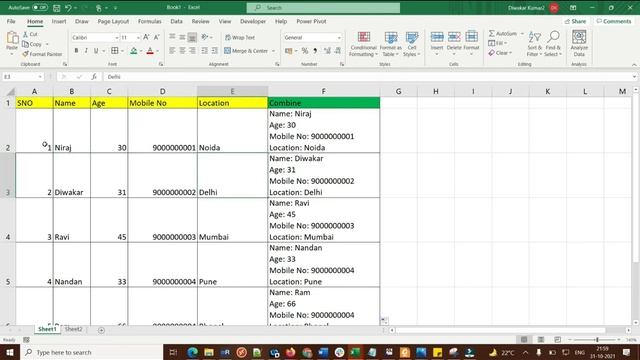Switch to the Insert tab
This screenshot has width=640, height=360.
click(x=59, y=21)
